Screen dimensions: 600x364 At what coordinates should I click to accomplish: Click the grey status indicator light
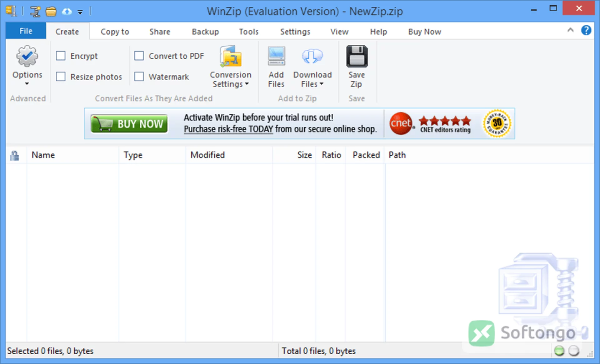tap(574, 351)
